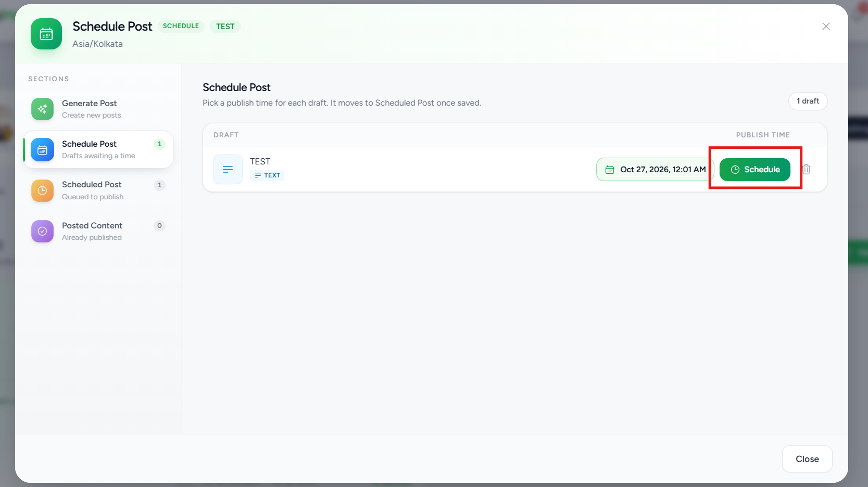Select the Schedule Post sidebar section
The image size is (868, 487).
pos(98,150)
